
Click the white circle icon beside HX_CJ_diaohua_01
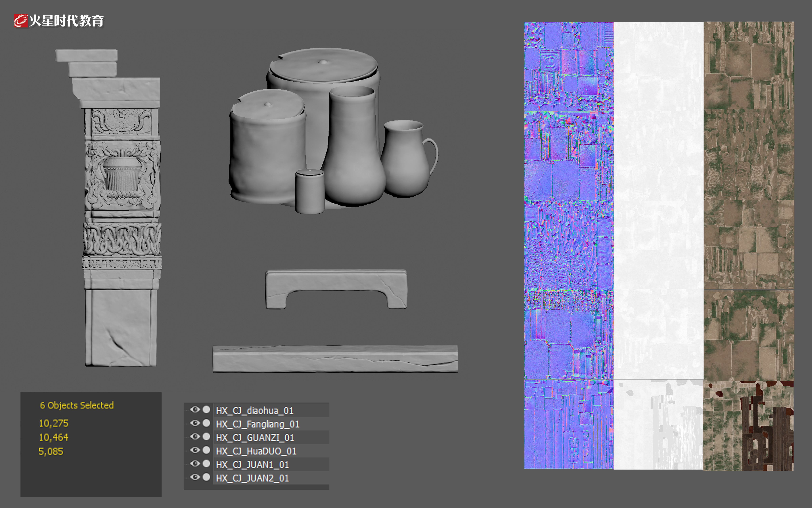pyautogui.click(x=206, y=410)
